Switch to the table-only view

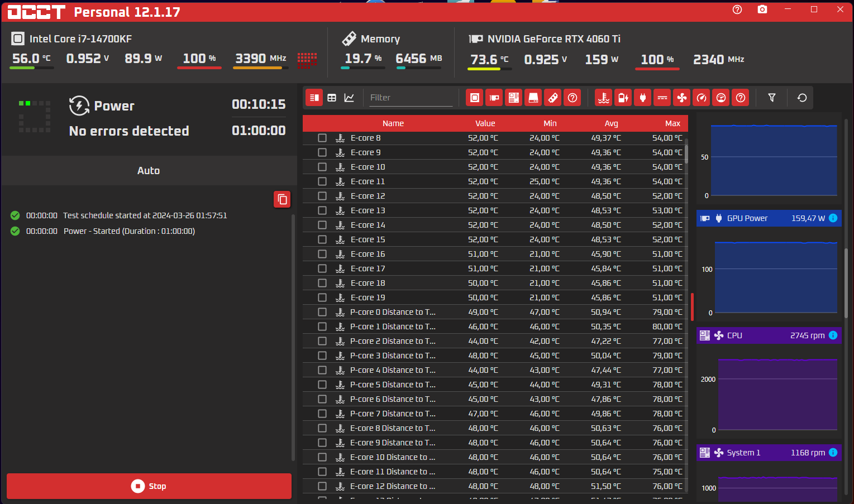coord(332,98)
